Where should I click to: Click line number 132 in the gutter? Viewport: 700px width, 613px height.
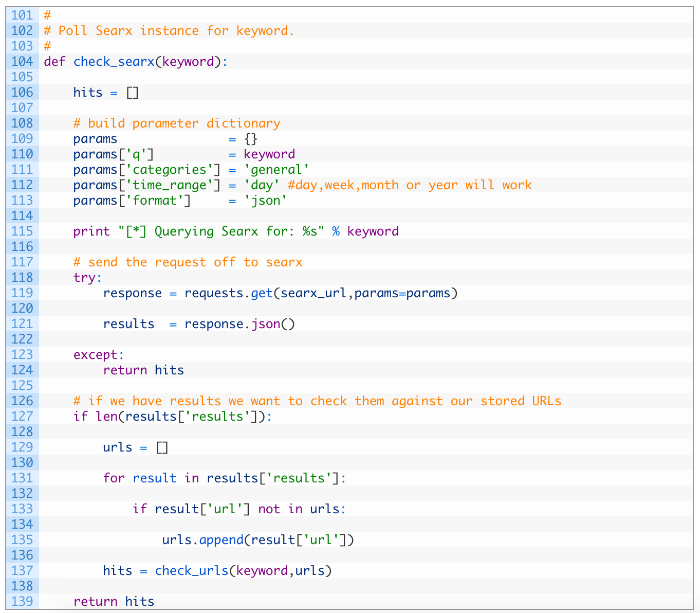[x=22, y=494]
